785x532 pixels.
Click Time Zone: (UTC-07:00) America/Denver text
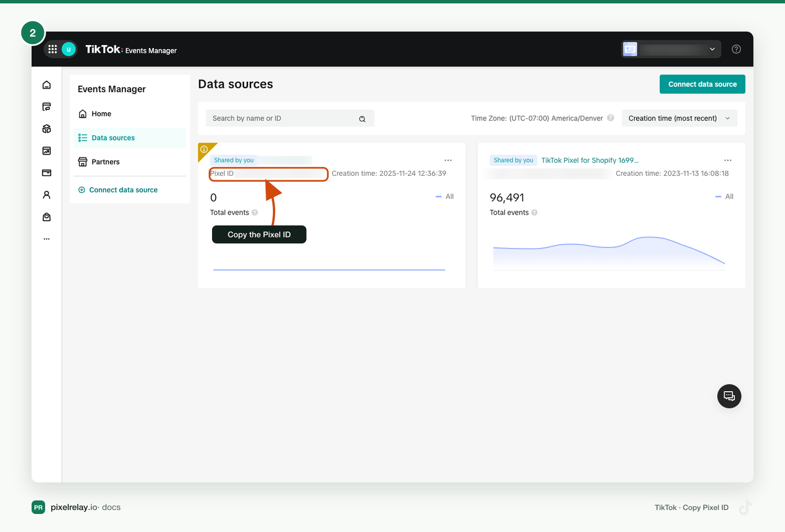(x=537, y=118)
